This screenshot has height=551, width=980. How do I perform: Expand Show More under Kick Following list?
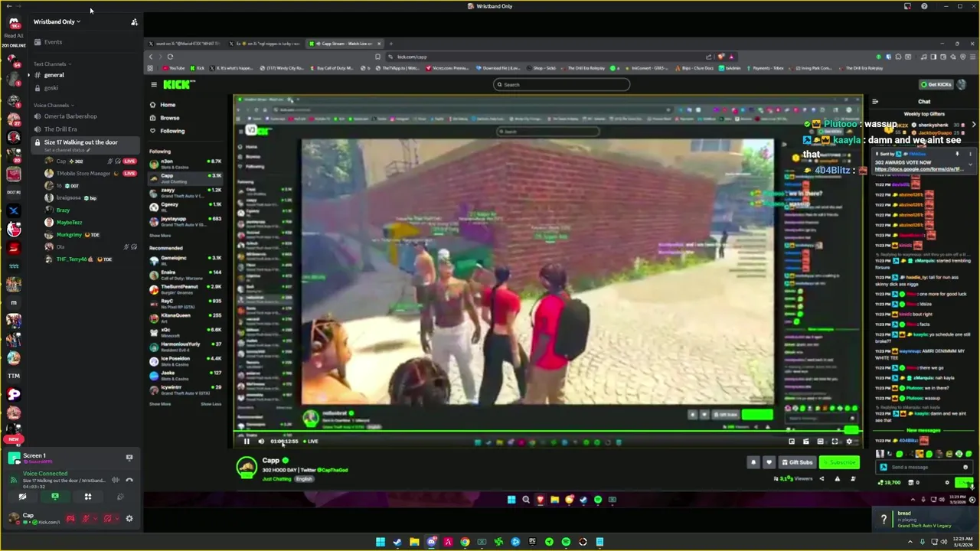pos(160,236)
